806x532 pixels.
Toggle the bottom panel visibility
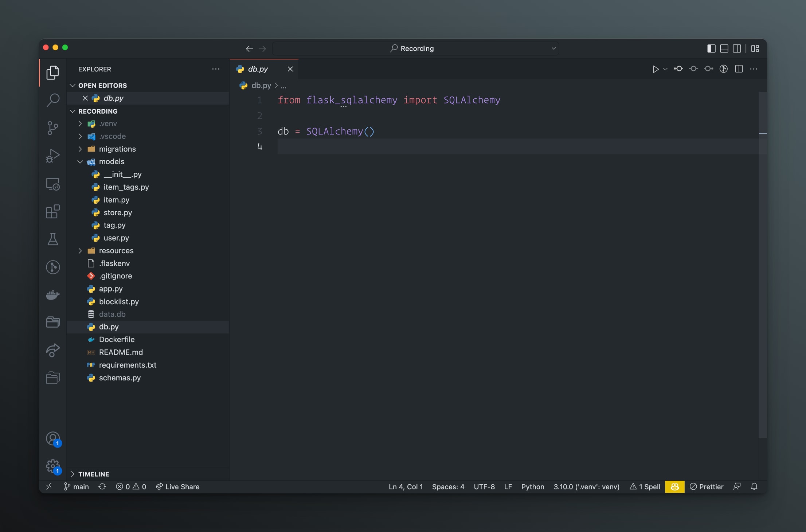click(724, 48)
